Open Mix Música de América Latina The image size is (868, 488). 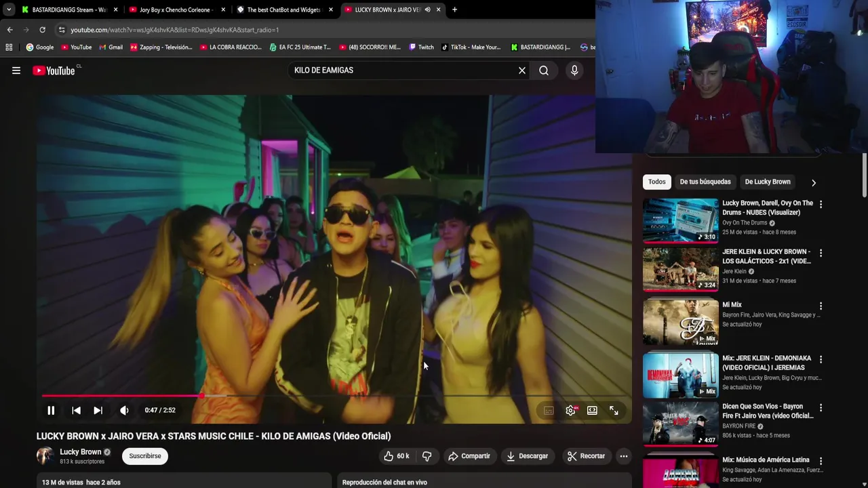tap(766, 460)
